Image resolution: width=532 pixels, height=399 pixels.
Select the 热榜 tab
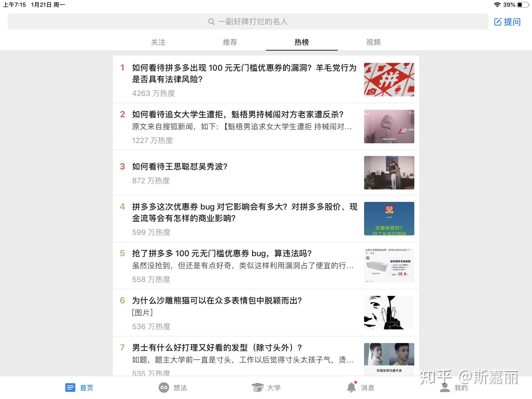pyautogui.click(x=302, y=42)
